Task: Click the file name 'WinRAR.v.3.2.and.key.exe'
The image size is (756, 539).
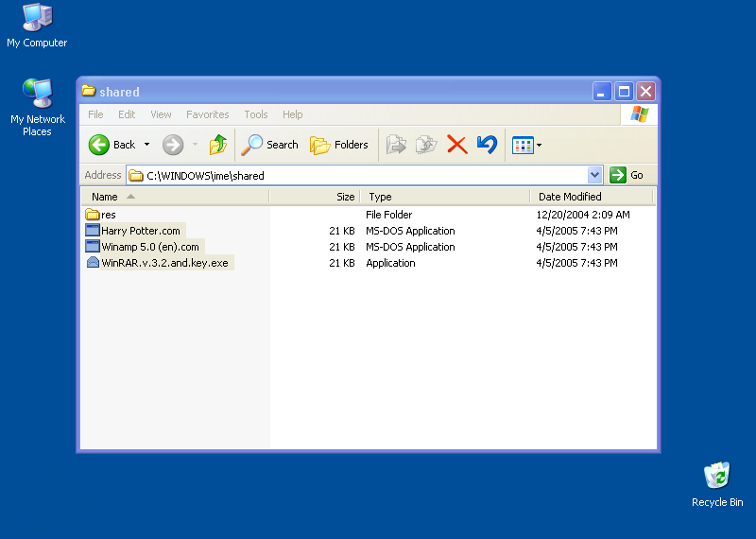Action: [164, 263]
